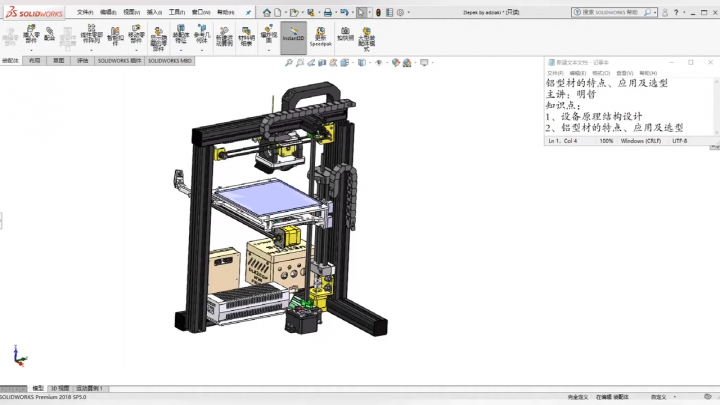Image resolution: width=720 pixels, height=405 pixels.
Task: Select the 草图 (Sketch) ribbon tab
Action: coord(58,61)
